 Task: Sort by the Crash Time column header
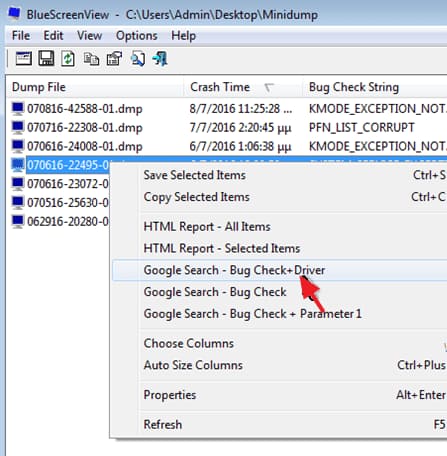(x=243, y=87)
